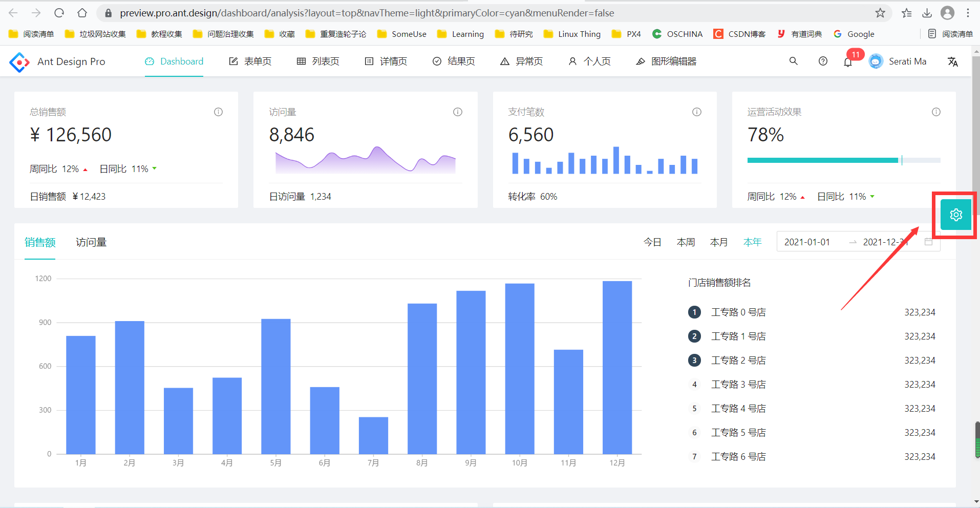The height and width of the screenshot is (508, 980).
Task: Click the info icon on 访问量 card
Action: (x=458, y=112)
